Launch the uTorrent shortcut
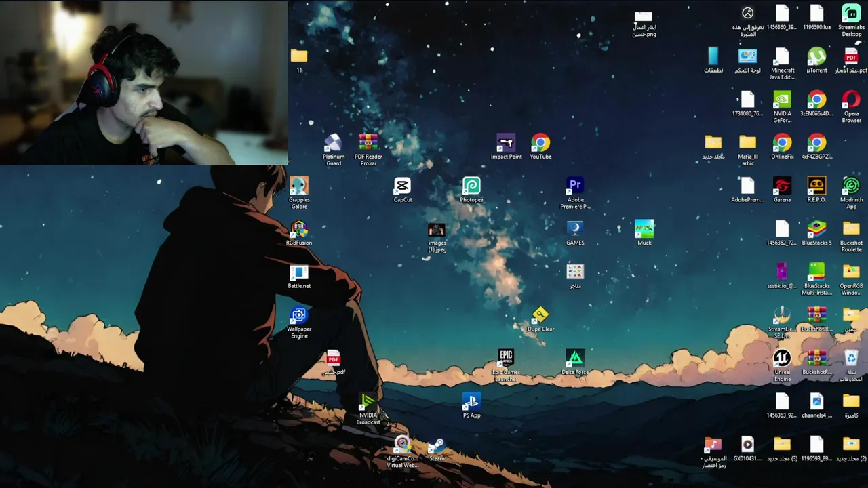The height and width of the screenshot is (488, 868). [x=816, y=60]
